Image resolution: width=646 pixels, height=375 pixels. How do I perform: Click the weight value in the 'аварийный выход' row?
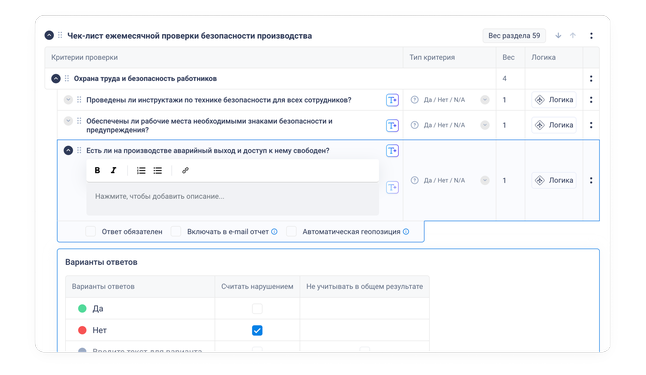tap(504, 180)
